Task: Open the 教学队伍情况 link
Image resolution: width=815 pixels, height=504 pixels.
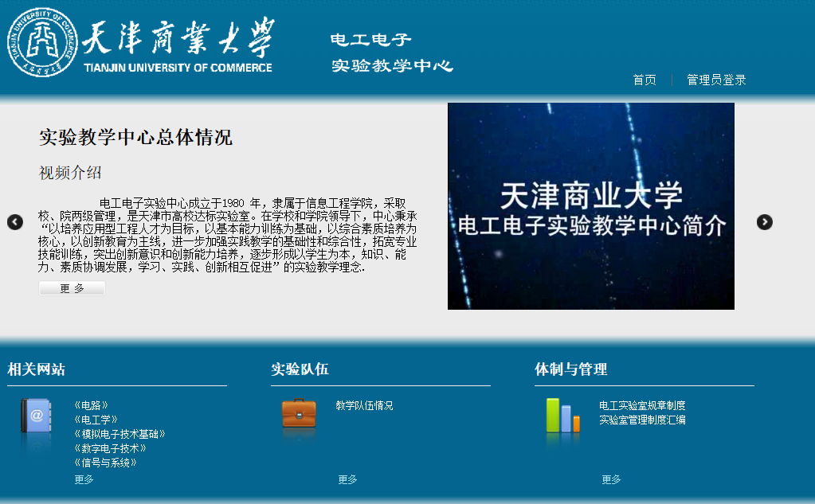Action: pos(364,405)
